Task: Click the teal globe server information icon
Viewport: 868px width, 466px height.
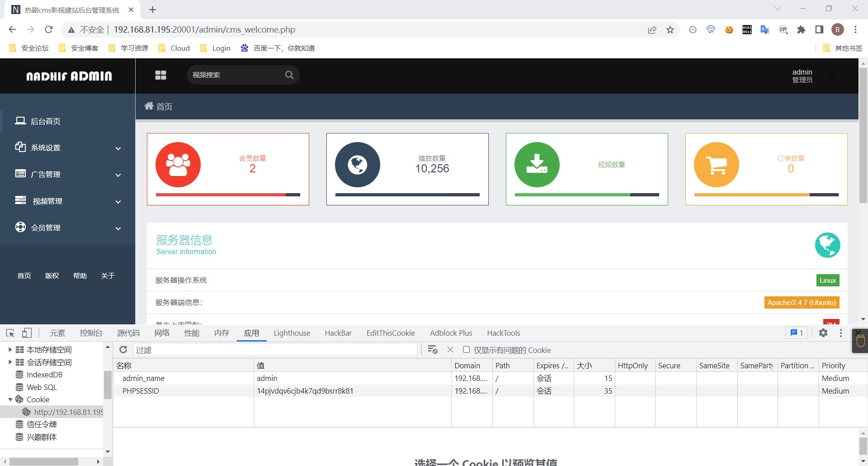Action: (827, 245)
